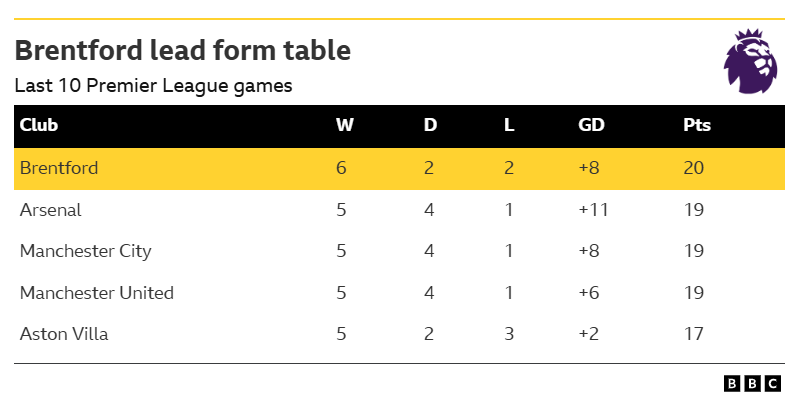This screenshot has height=418, width=794.
Task: Click the 'Last 10 Premier League games' subtitle
Action: [153, 86]
